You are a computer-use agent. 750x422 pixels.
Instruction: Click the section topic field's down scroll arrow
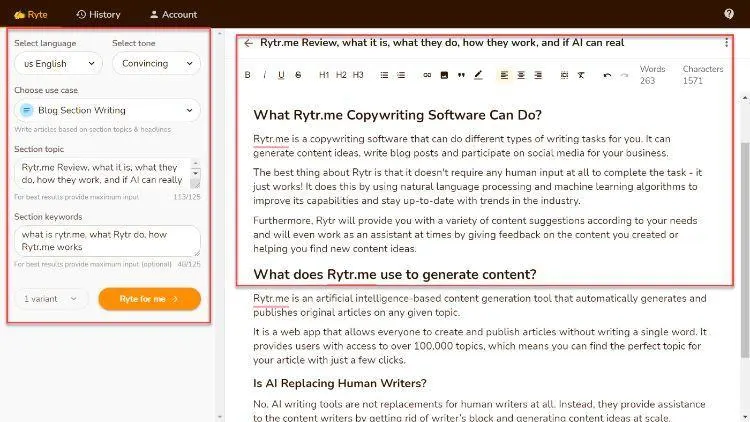[x=195, y=173]
